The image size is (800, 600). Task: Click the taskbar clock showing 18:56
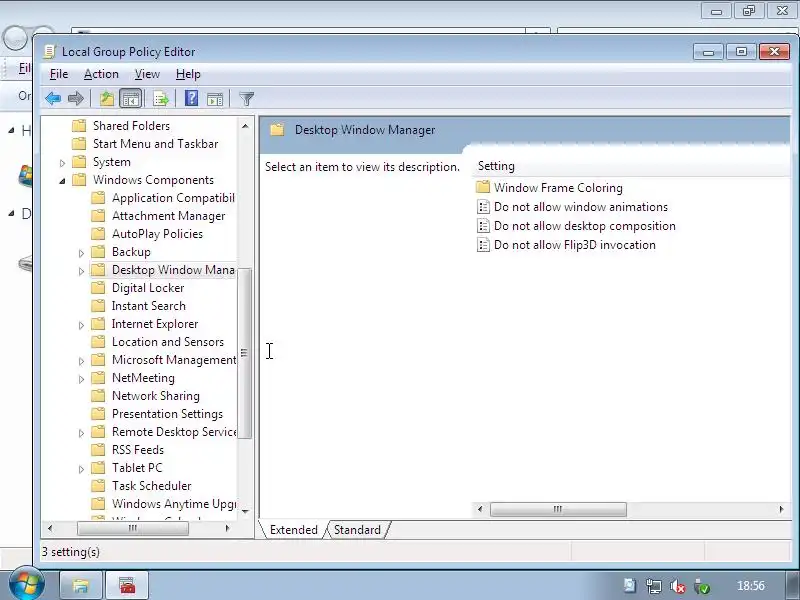point(751,586)
